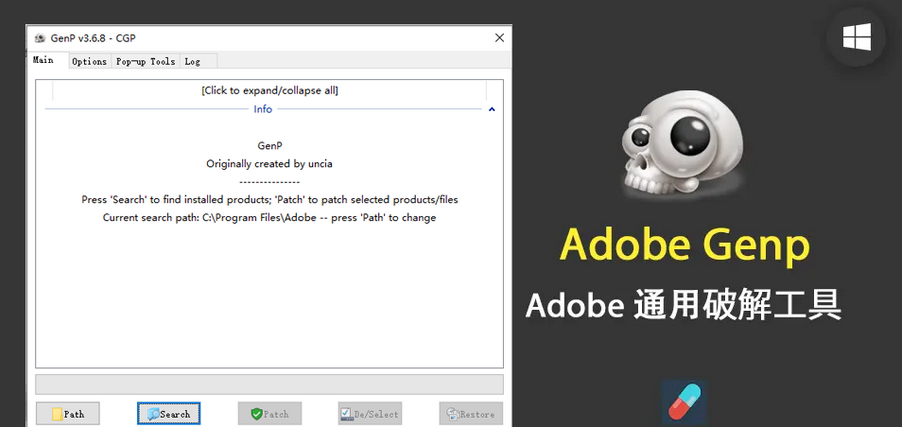Open the Pop-up Tools tab
Image resolution: width=904 pixels, height=427 pixels.
145,62
